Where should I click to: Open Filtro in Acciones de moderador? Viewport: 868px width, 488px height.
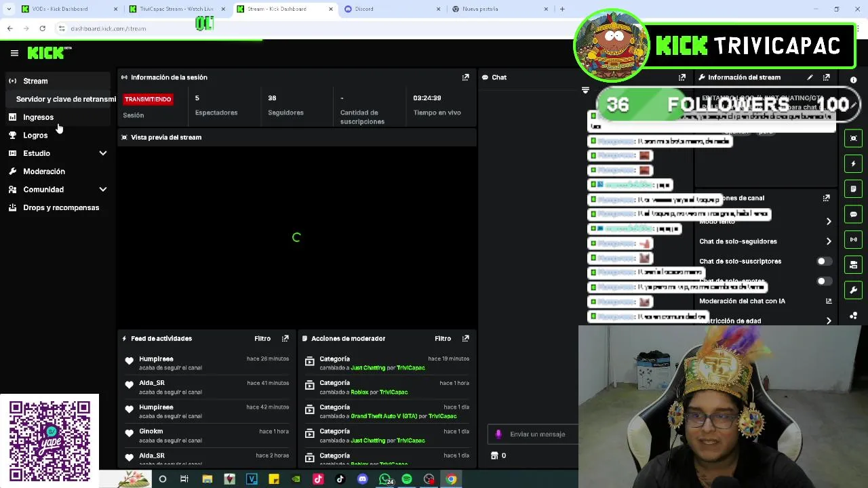(x=443, y=338)
